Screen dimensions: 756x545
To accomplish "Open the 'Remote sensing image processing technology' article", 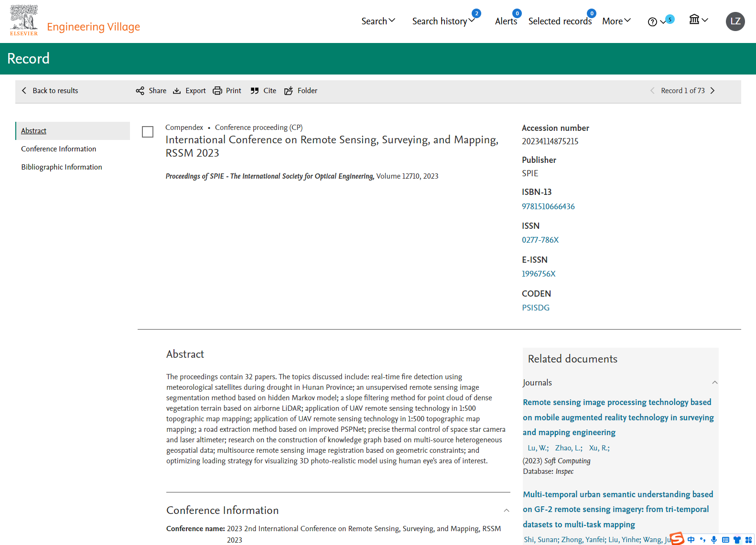I will pyautogui.click(x=618, y=417).
